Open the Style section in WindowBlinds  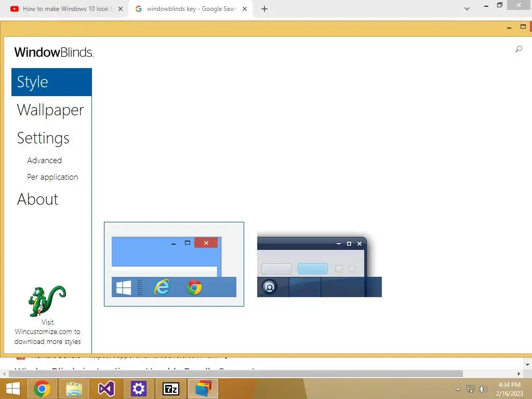tap(51, 82)
